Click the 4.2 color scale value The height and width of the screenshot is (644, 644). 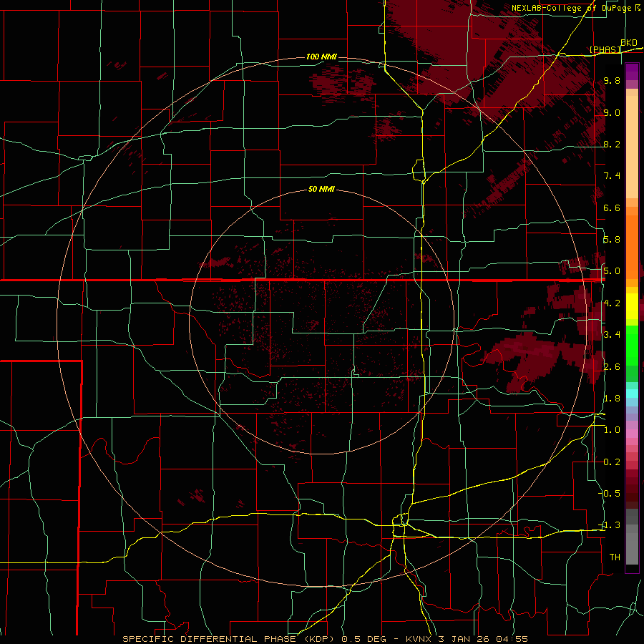tap(612, 303)
